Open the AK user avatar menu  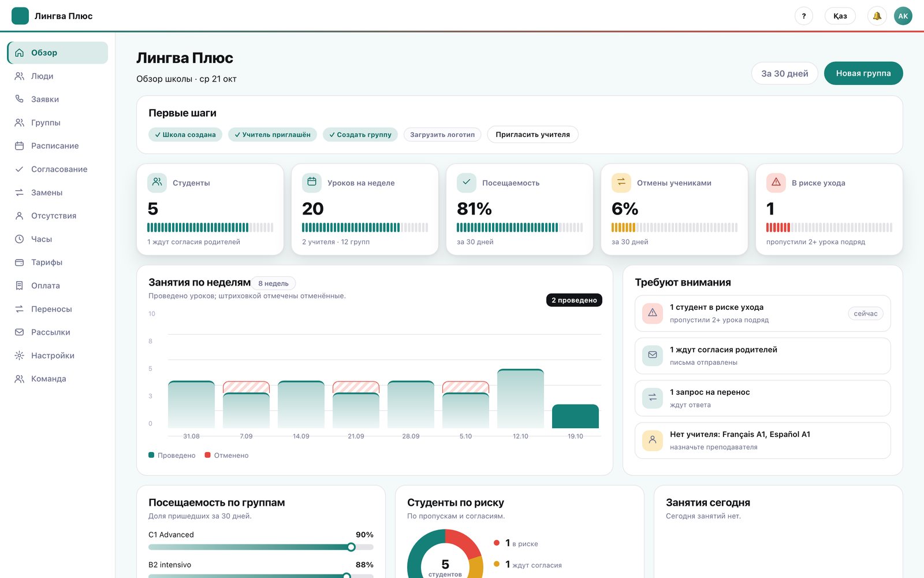coord(903,16)
